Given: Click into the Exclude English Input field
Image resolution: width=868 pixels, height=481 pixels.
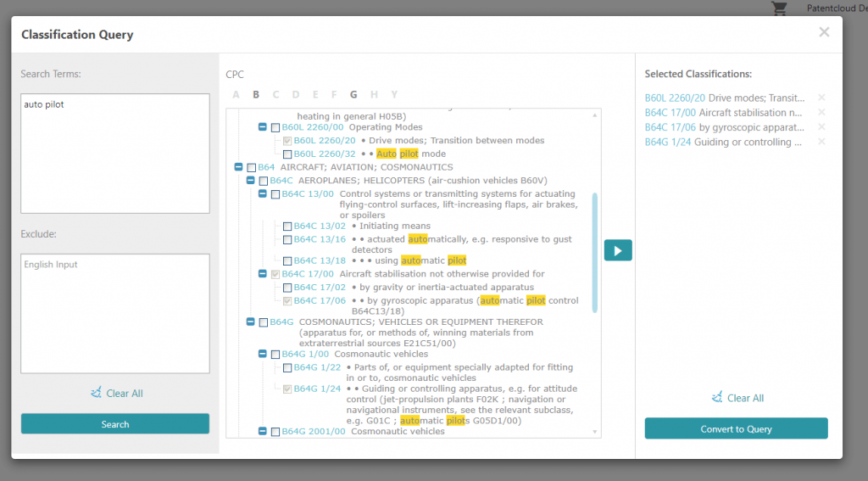Looking at the screenshot, I should click(115, 314).
